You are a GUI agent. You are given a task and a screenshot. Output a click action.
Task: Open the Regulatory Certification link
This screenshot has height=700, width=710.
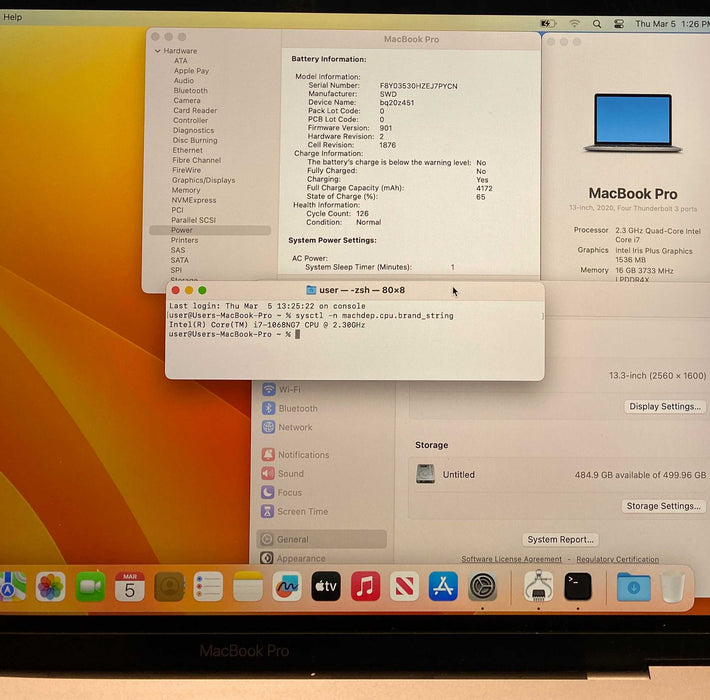coord(618,560)
